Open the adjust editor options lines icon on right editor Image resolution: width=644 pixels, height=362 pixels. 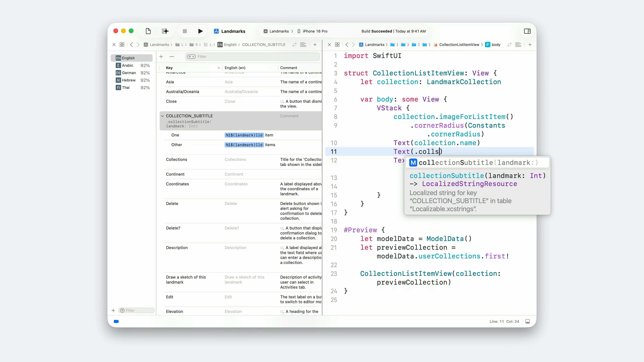coord(518,45)
